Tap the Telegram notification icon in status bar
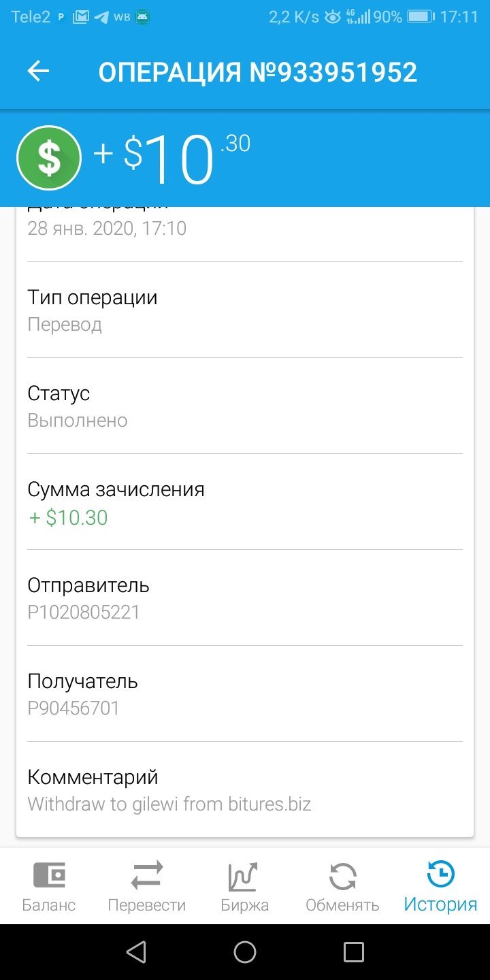This screenshot has width=490, height=980. [101, 17]
